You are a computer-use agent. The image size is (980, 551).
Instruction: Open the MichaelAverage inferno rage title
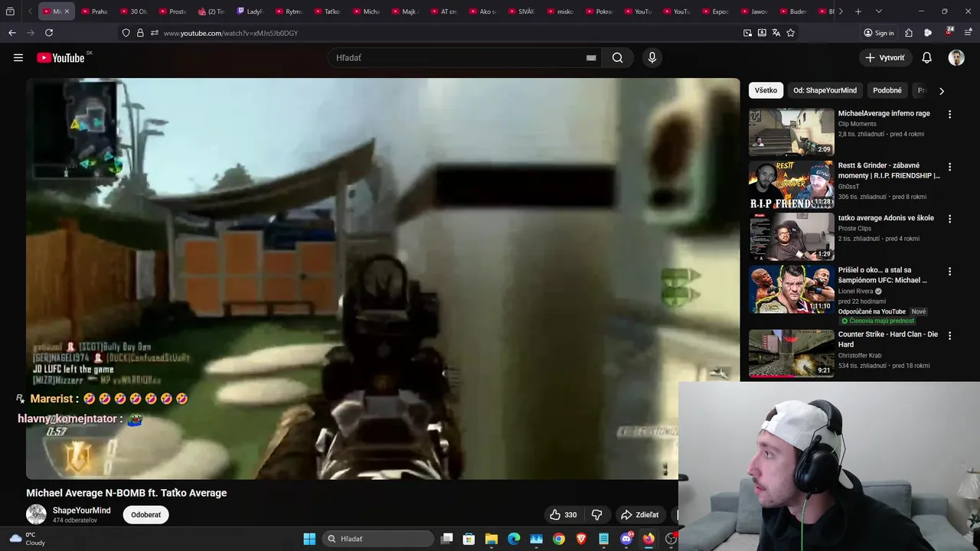click(x=884, y=113)
